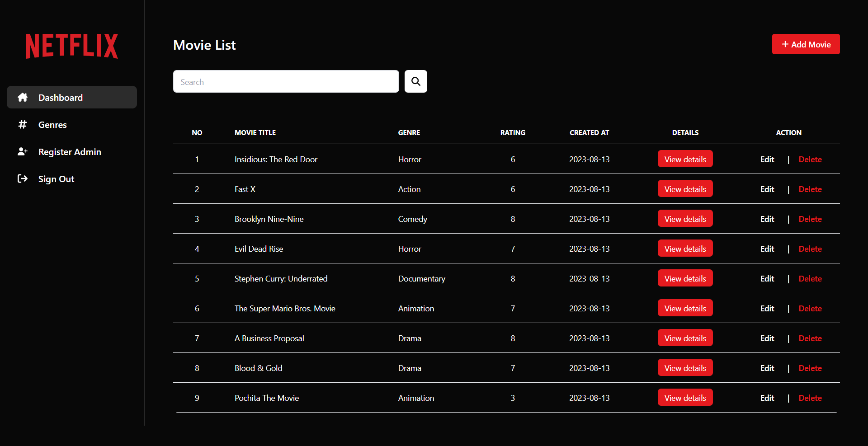View details for Fast X

coord(685,189)
